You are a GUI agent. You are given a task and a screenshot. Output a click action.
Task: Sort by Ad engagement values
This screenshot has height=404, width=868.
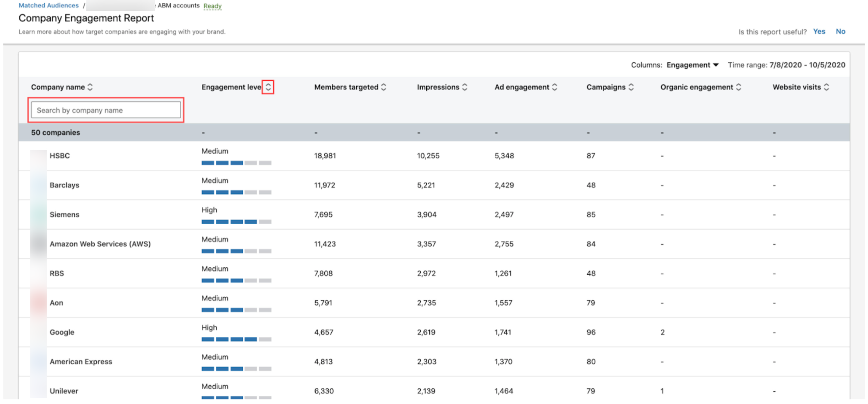[x=554, y=87]
